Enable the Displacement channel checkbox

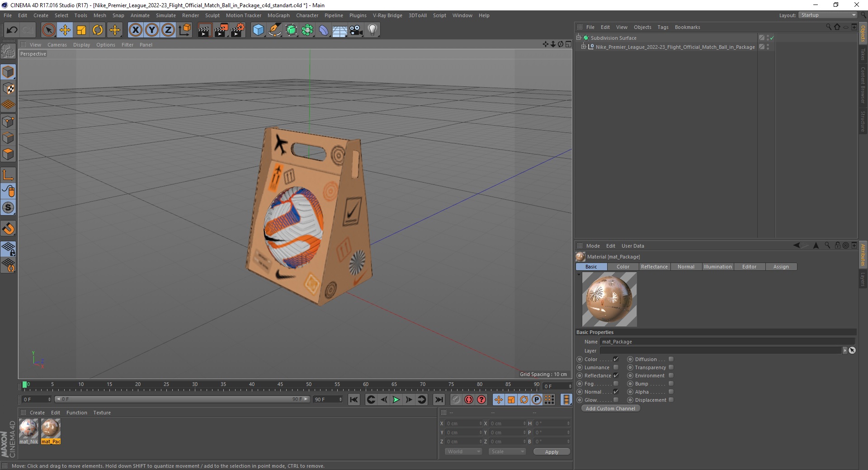[671, 400]
